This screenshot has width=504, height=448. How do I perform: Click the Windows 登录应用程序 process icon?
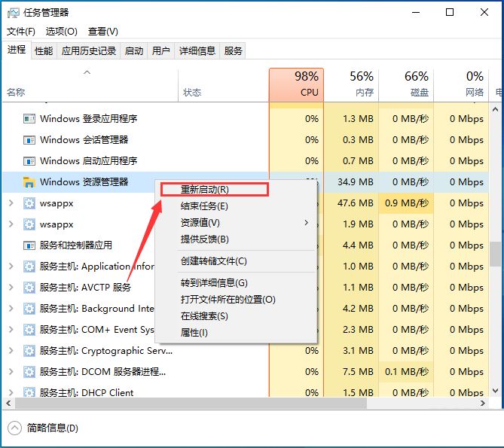click(x=29, y=119)
